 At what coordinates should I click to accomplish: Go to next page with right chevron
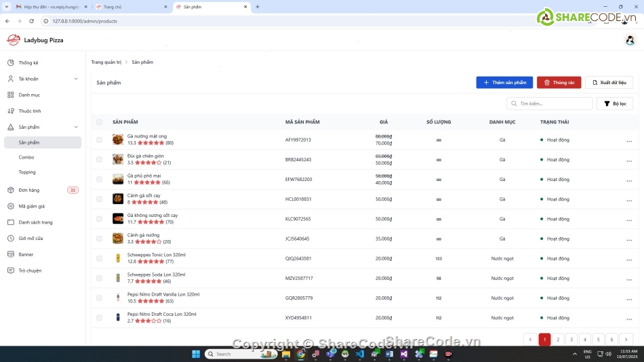click(626, 340)
